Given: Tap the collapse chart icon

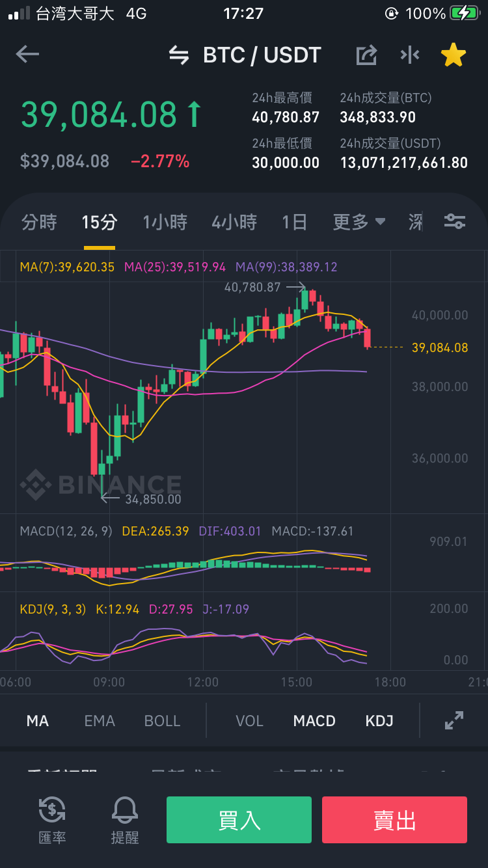Looking at the screenshot, I should coord(410,55).
